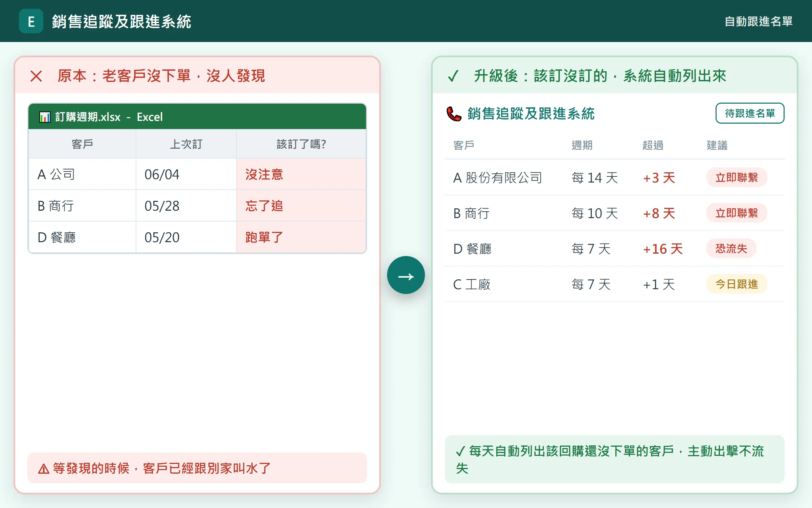Viewport: 812px width, 508px height.
Task: Click the 每 14 天 cycle value
Action: click(594, 177)
